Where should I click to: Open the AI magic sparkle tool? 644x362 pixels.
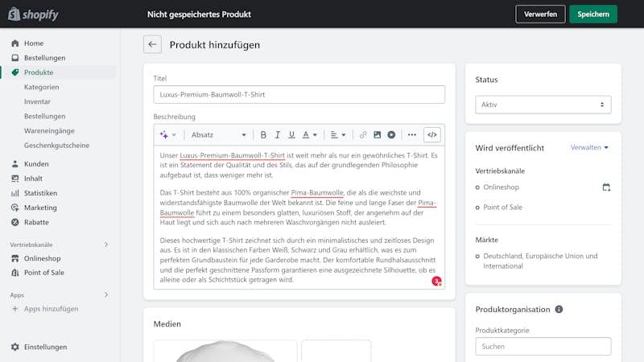[164, 134]
